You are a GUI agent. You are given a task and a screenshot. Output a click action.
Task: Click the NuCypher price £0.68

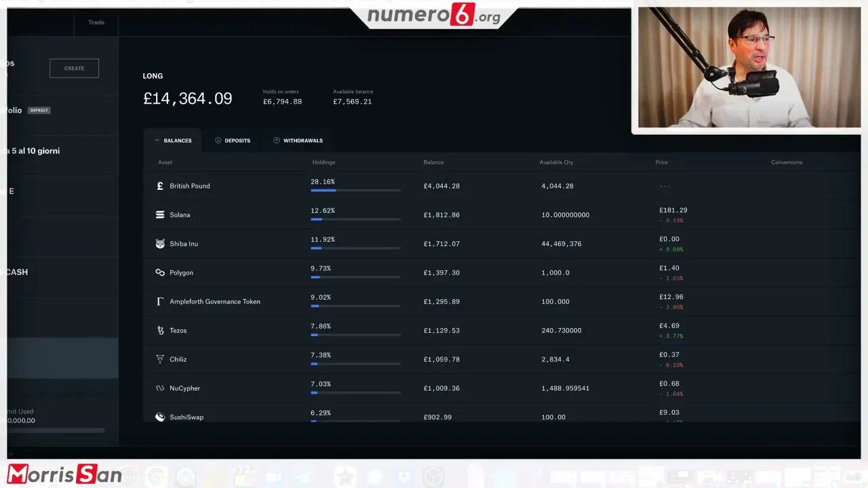[669, 384]
